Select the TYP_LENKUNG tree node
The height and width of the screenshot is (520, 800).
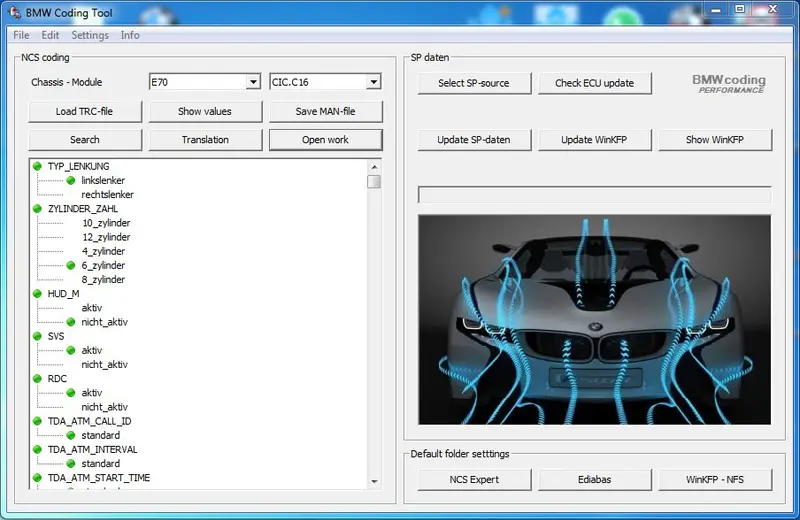[x=79, y=166]
